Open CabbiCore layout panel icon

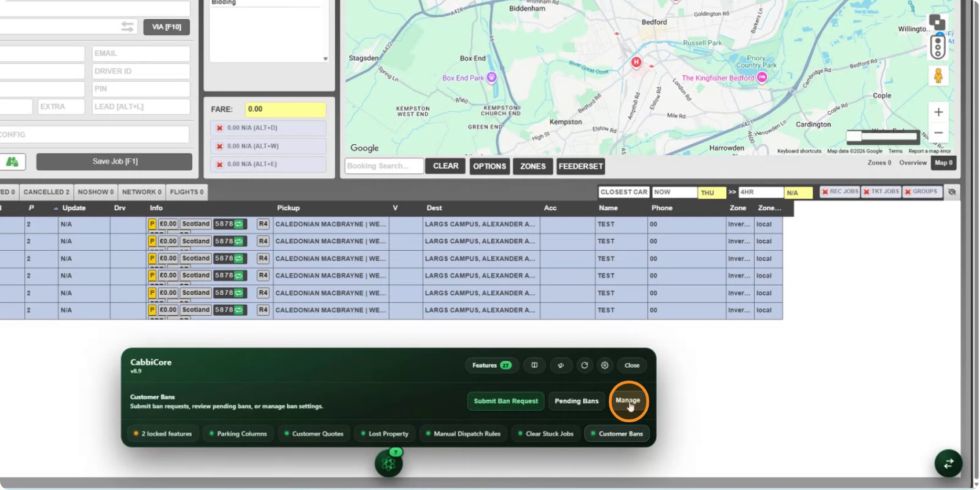tap(535, 365)
